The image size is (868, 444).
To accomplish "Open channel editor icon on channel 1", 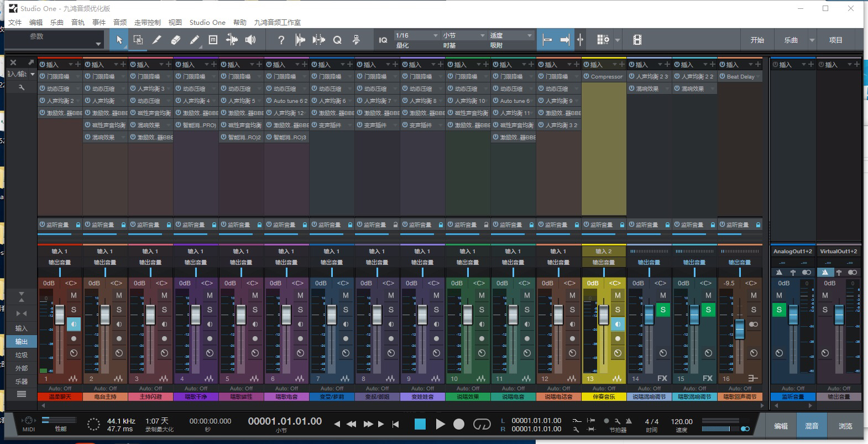I will [x=74, y=353].
